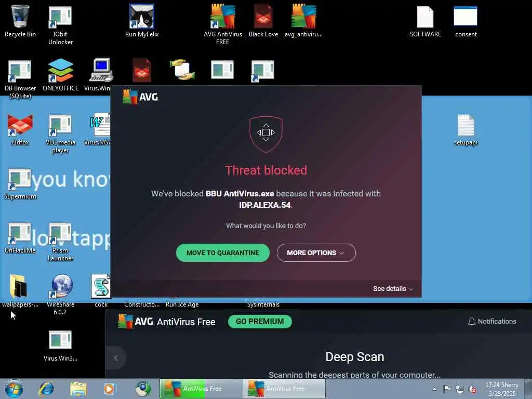532x399 pixels.
Task: Go back using Deep Scan back arrow
Action: [x=116, y=358]
